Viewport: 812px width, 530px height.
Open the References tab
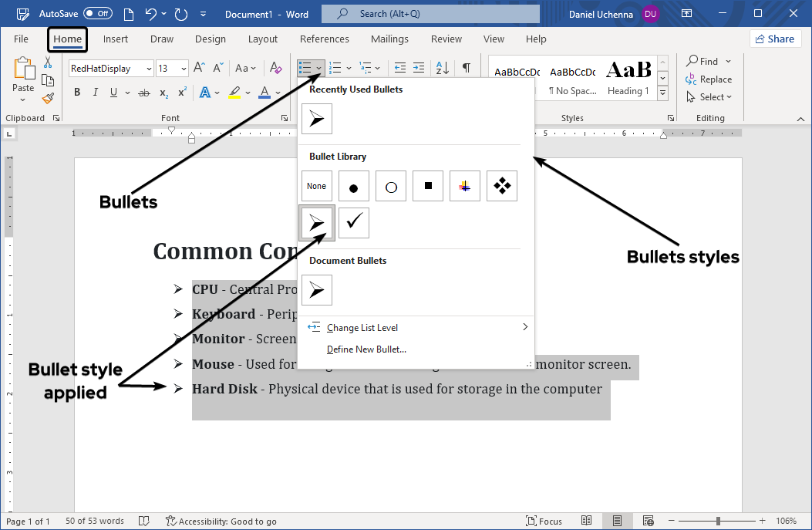[x=324, y=39]
